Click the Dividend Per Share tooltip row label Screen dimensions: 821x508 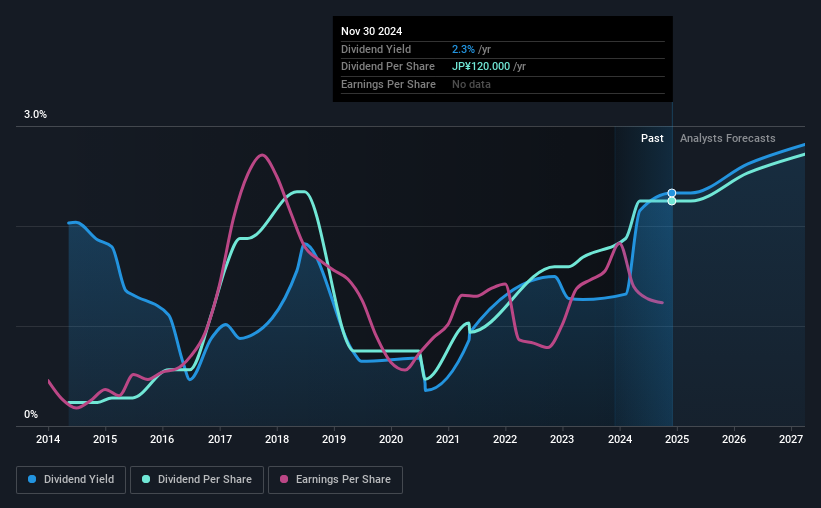[388, 67]
